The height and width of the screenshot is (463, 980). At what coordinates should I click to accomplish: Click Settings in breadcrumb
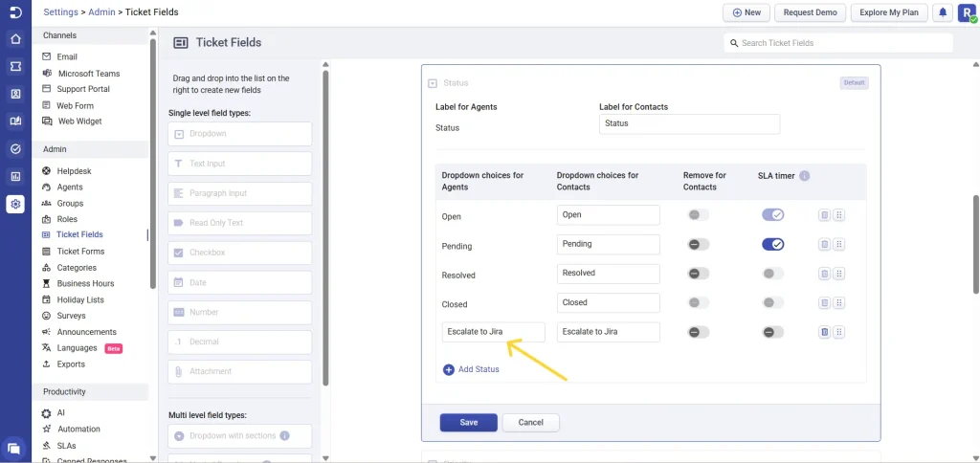60,11
